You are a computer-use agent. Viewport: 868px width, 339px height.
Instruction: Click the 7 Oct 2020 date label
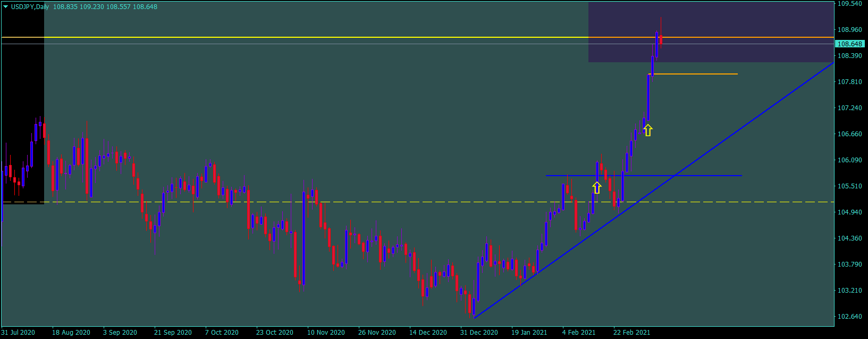pos(222,333)
